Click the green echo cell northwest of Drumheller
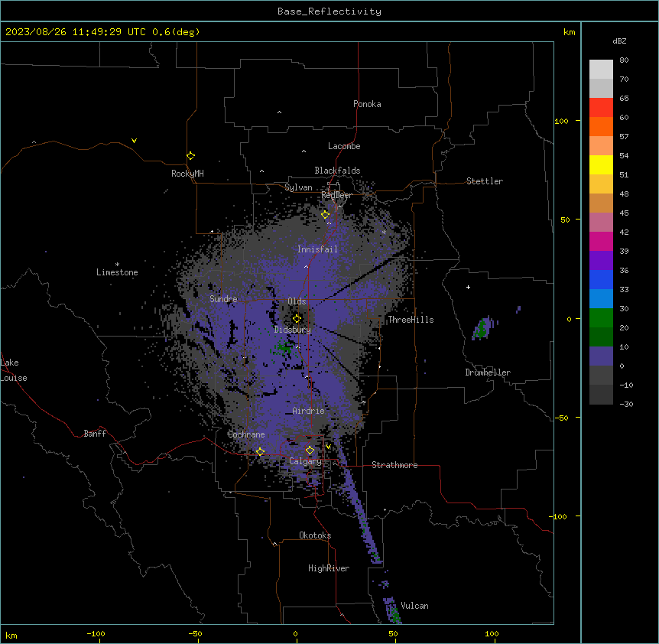 point(481,329)
